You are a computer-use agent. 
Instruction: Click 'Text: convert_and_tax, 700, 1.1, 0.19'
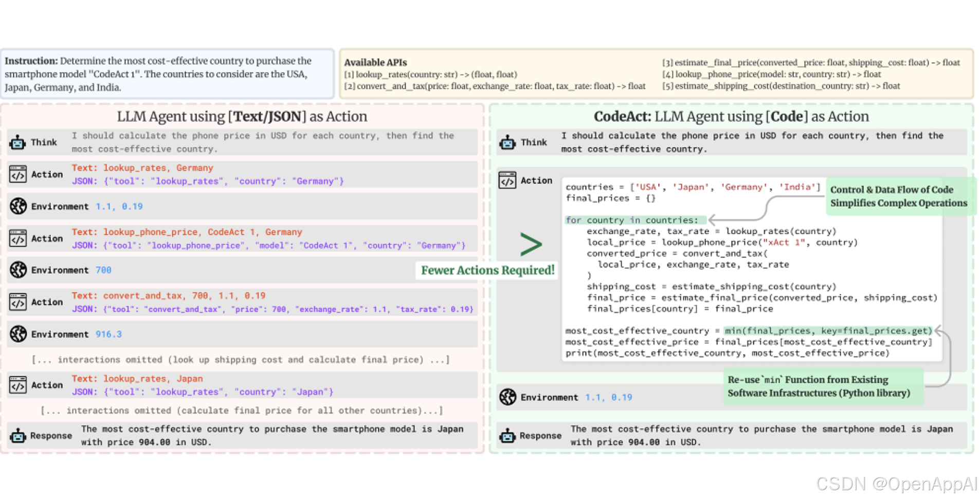coord(169,296)
